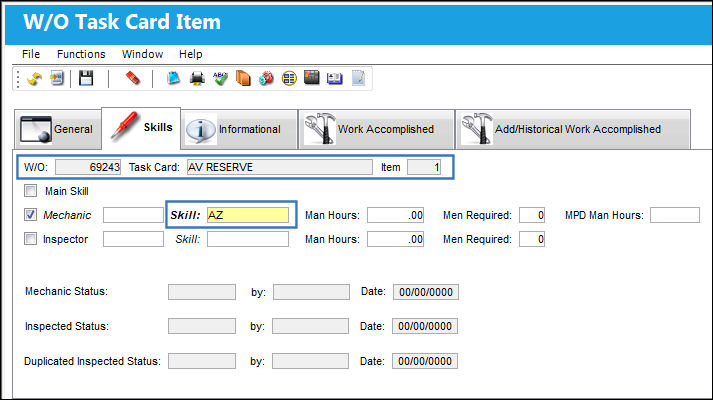Click Duplicated Inspected Status by field
The height and width of the screenshot is (400, 713).
311,361
